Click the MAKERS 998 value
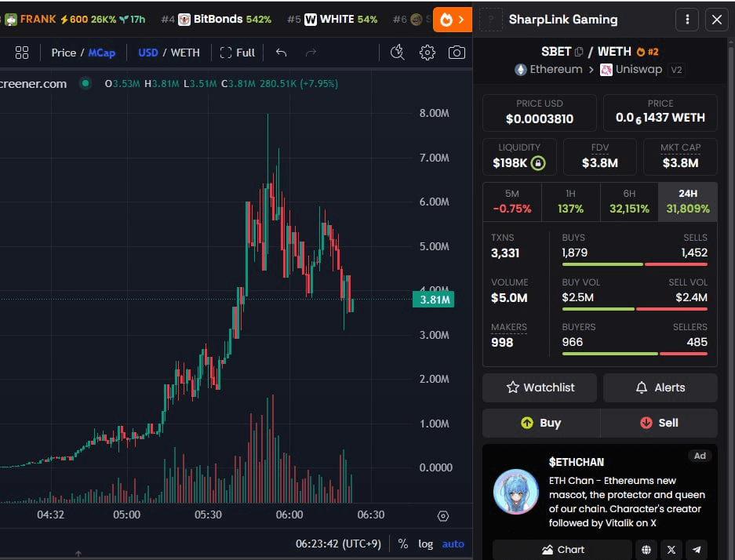This screenshot has width=735, height=560. (x=502, y=343)
